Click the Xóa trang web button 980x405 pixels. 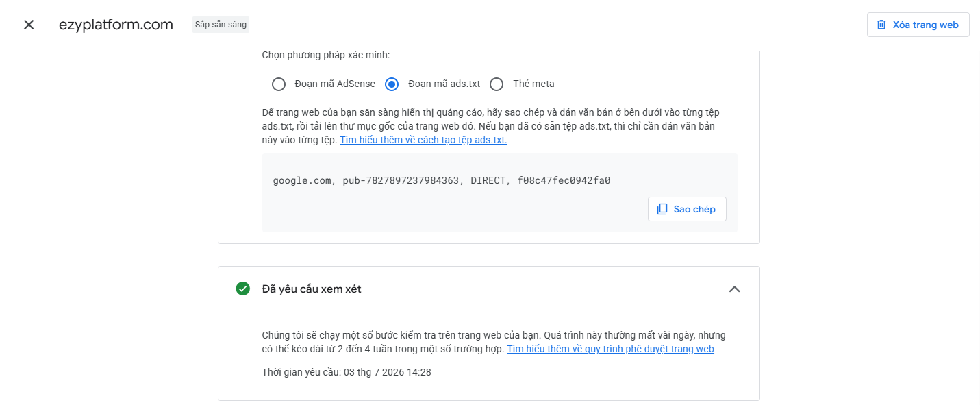point(918,25)
